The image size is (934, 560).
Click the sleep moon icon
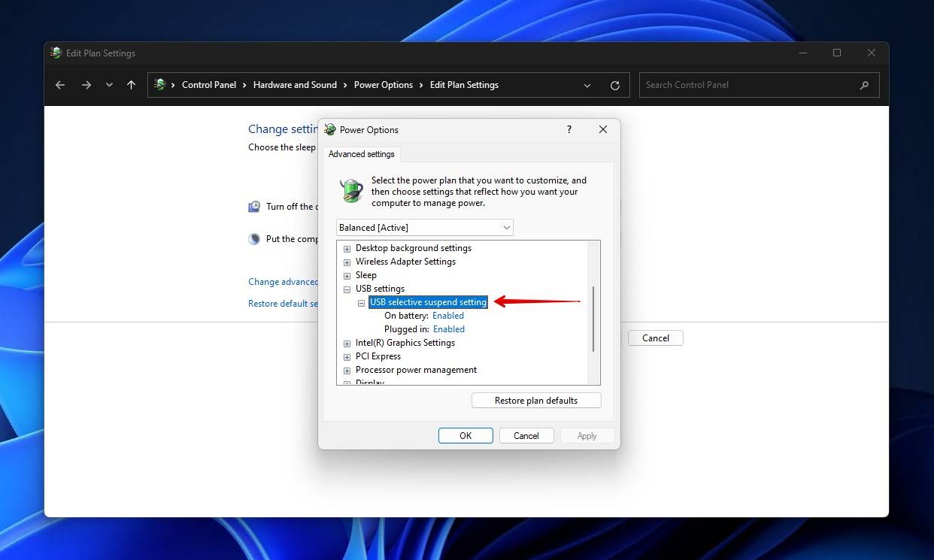(255, 239)
